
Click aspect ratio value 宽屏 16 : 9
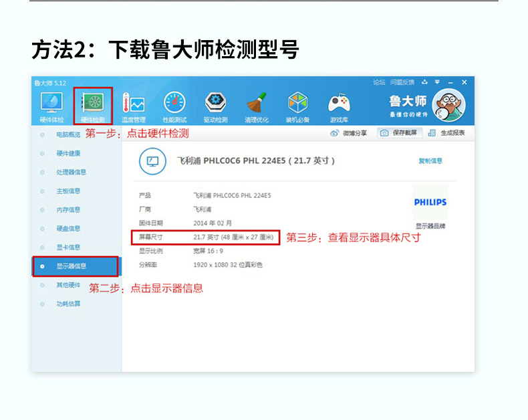pos(208,251)
